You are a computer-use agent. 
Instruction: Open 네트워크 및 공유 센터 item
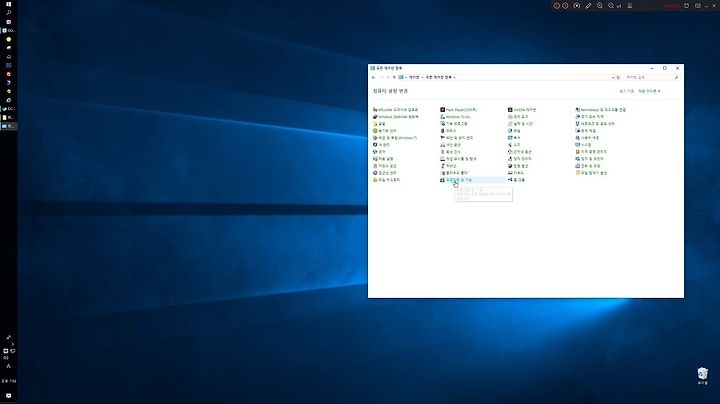pyautogui.click(x=595, y=123)
